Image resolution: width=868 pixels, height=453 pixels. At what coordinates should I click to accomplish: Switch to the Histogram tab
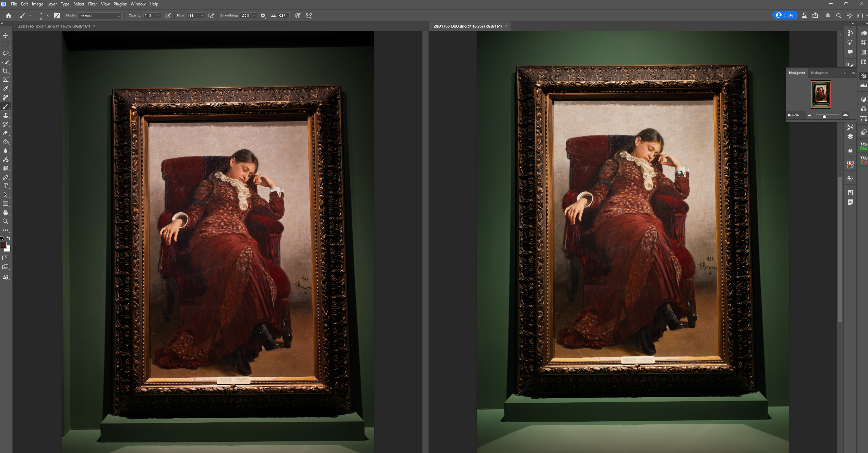click(x=819, y=73)
